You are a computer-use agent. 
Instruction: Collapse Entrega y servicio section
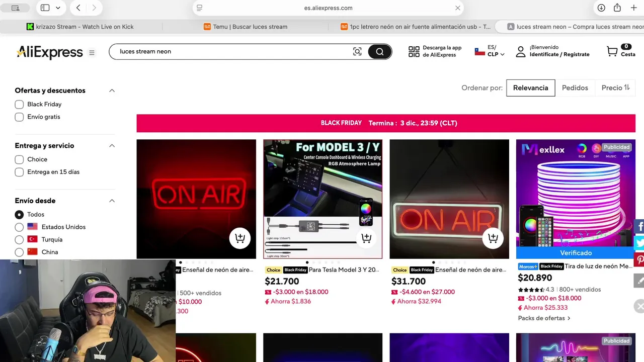click(x=112, y=146)
